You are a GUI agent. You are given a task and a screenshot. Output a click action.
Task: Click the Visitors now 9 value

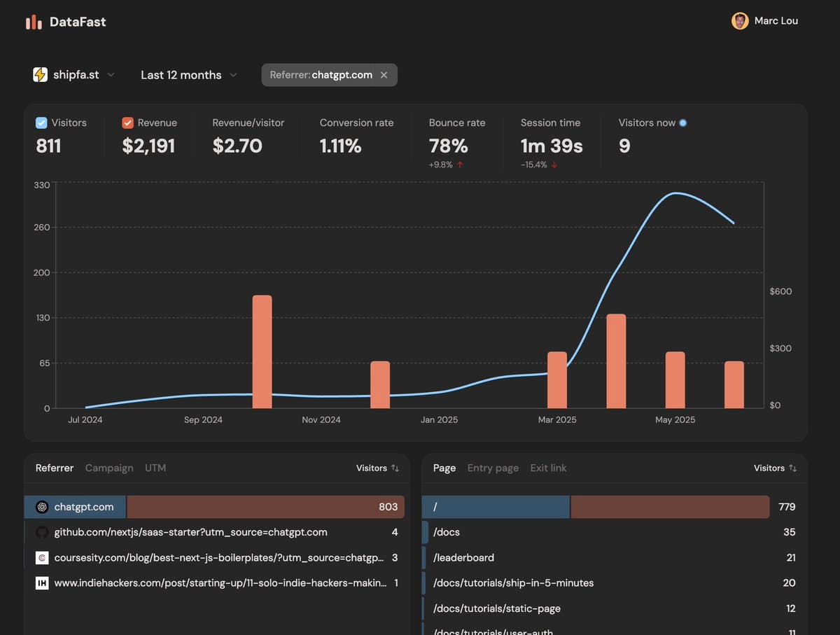[x=624, y=146]
